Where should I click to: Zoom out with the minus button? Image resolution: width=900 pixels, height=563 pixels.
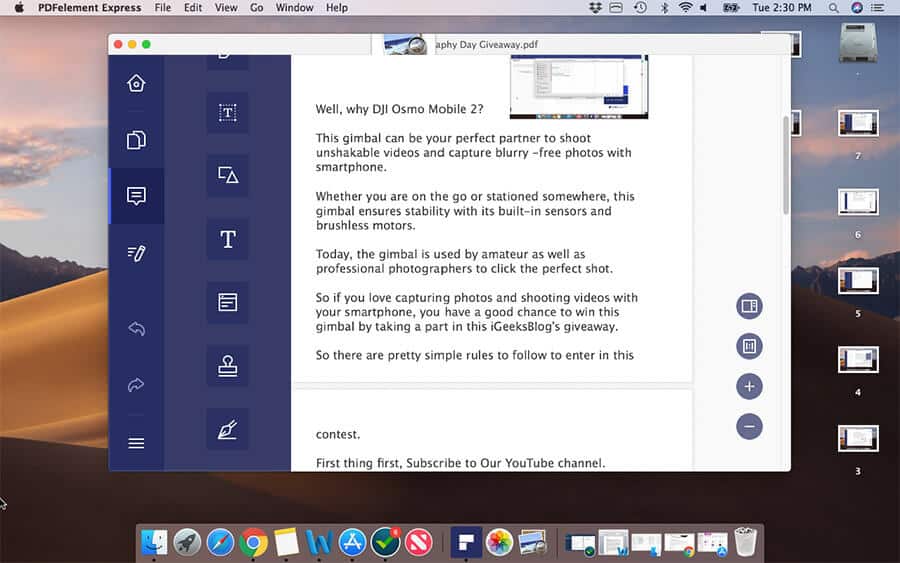tap(749, 426)
